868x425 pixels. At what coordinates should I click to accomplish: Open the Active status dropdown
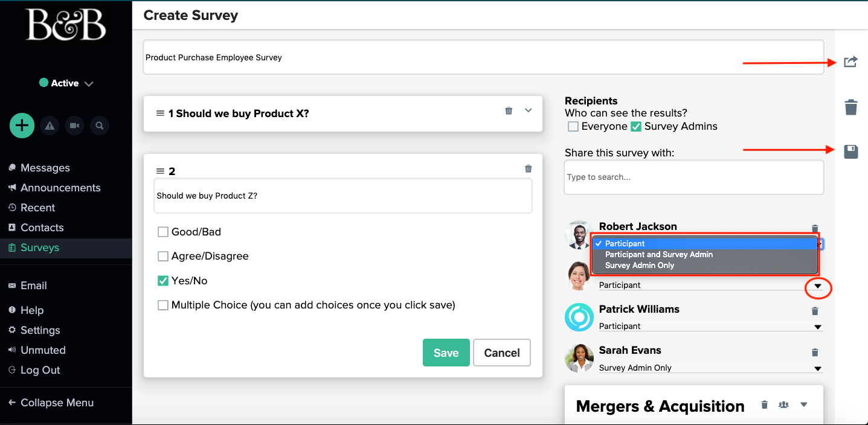[x=66, y=83]
